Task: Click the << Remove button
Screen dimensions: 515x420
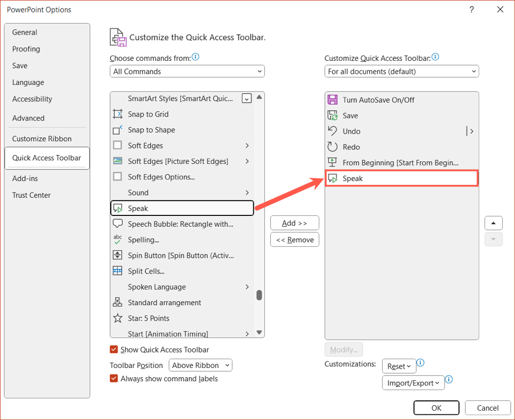Action: pos(295,240)
